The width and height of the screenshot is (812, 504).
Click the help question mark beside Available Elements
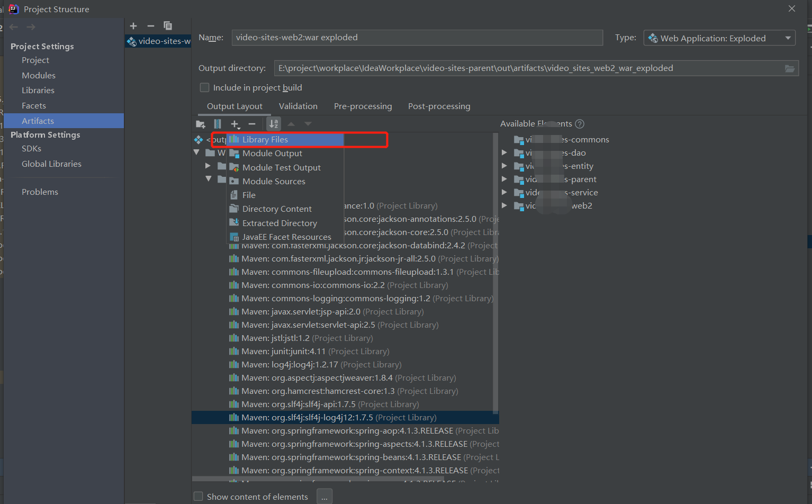click(579, 123)
